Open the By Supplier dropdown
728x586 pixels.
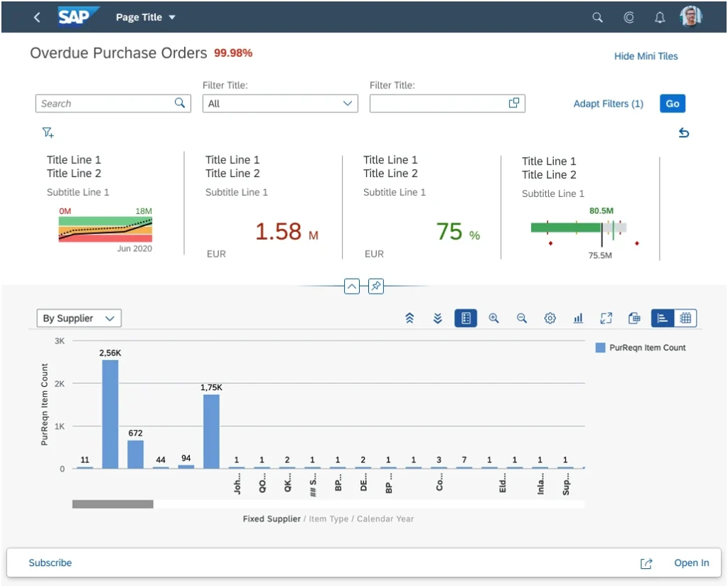tap(79, 319)
